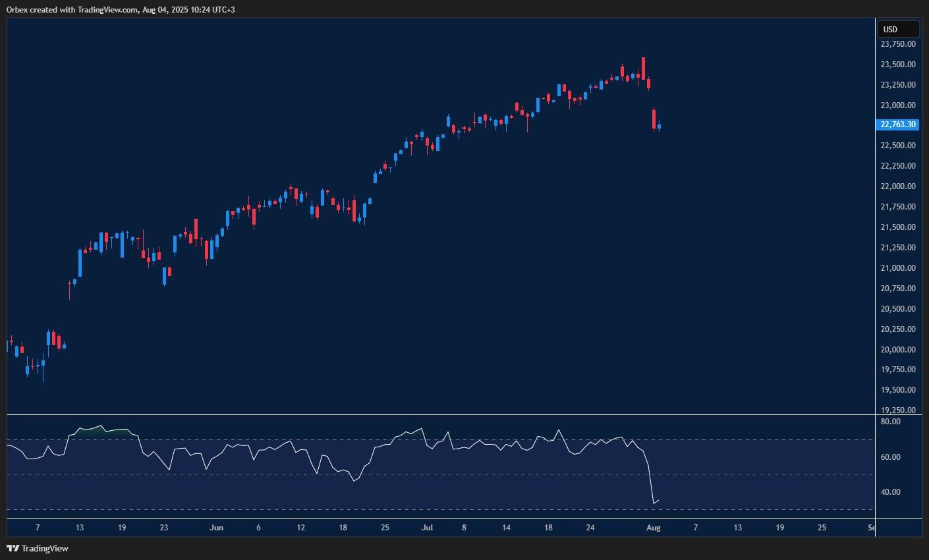929x560 pixels.
Task: Click the 23,750.00 price level label
Action: pyautogui.click(x=898, y=43)
